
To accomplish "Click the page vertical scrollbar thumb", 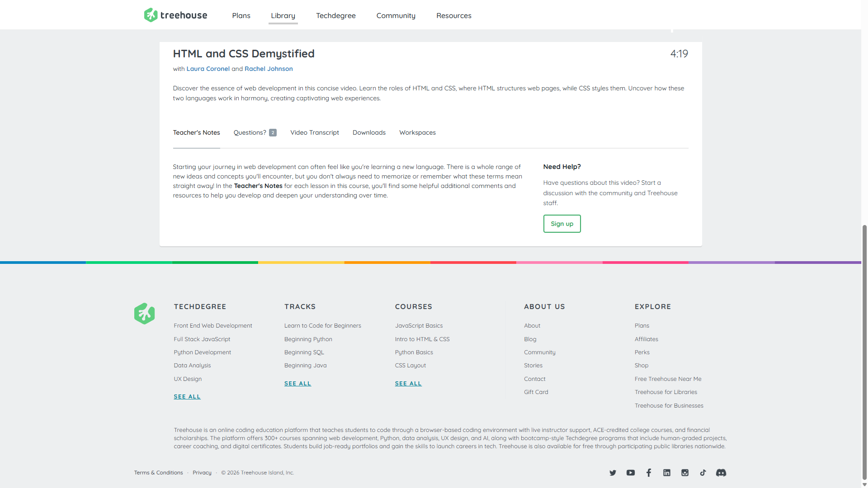I will [864, 352].
